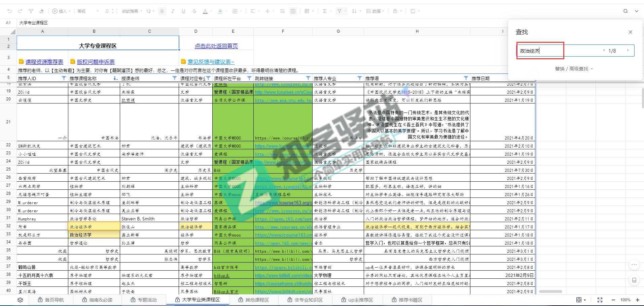
Task: Open the Insert (插入) icon
Action: tap(61, 11)
